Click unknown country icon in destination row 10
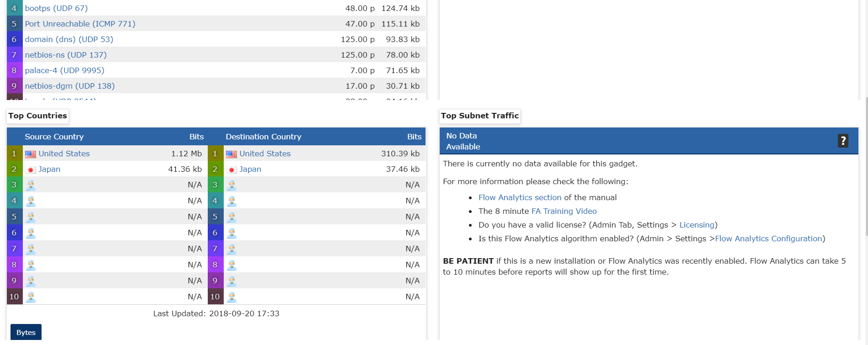 (x=231, y=297)
